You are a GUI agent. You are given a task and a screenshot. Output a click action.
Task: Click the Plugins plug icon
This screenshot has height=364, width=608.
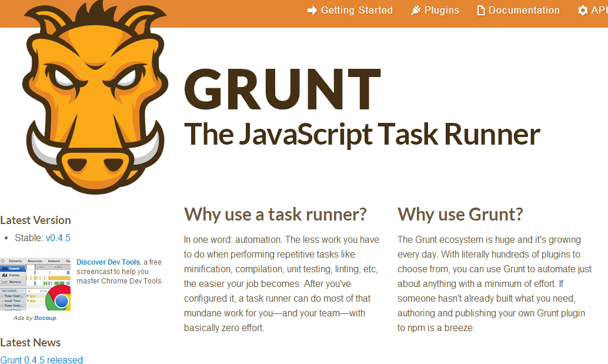click(416, 11)
